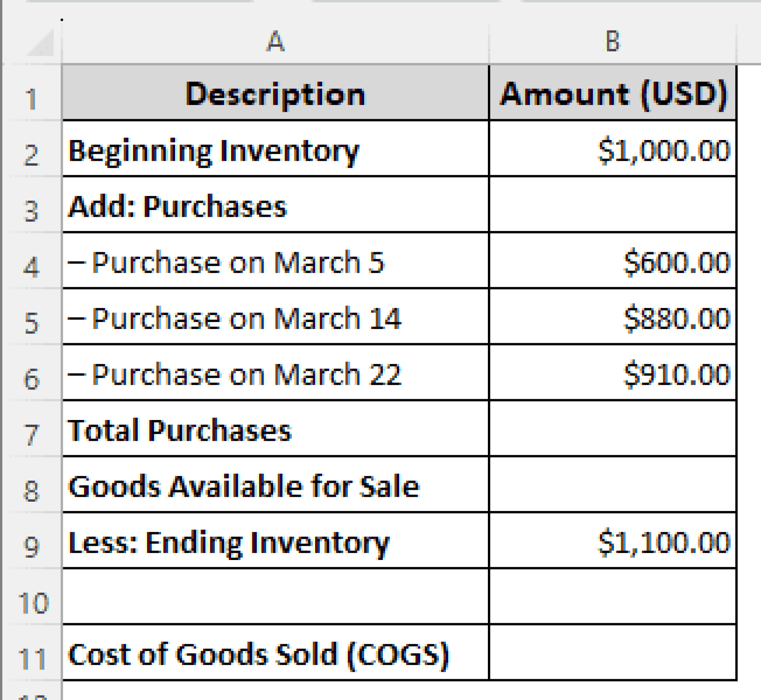Select the Amount (USD) header cell

point(612,94)
